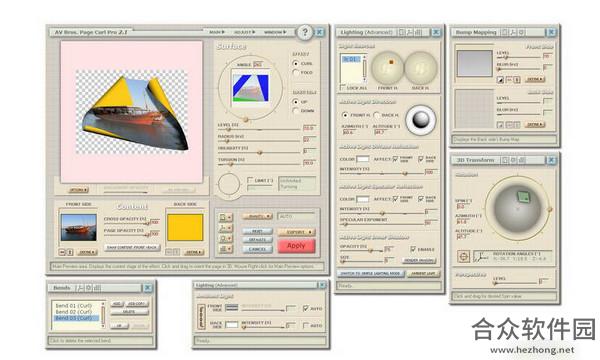The height and width of the screenshot is (360, 600).
Task: Click the Front Side boat thumbnail
Action: (x=79, y=228)
